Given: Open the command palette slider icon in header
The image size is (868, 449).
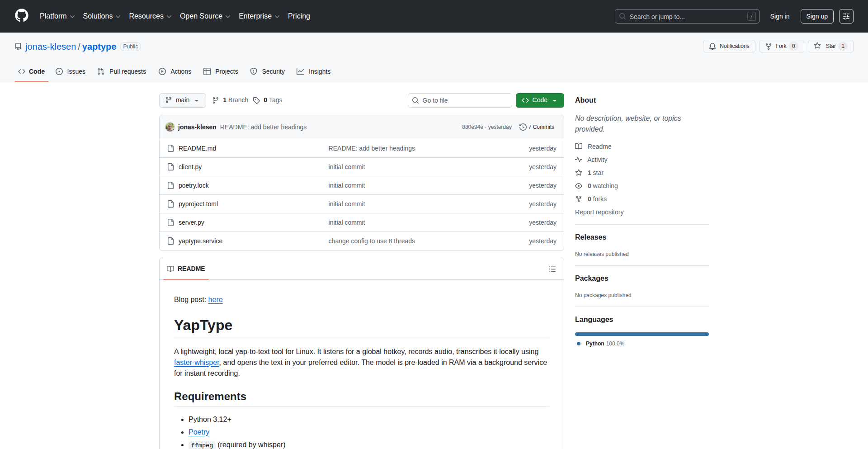Looking at the screenshot, I should click(x=846, y=16).
